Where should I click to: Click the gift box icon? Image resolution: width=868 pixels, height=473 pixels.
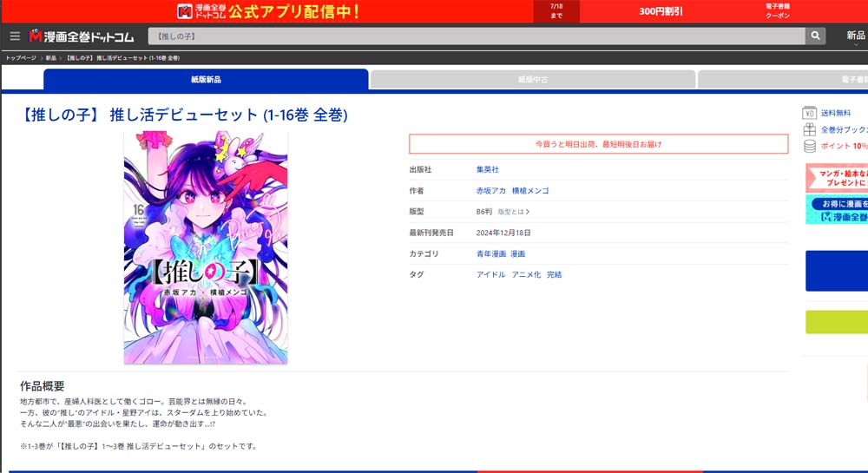coord(809,129)
